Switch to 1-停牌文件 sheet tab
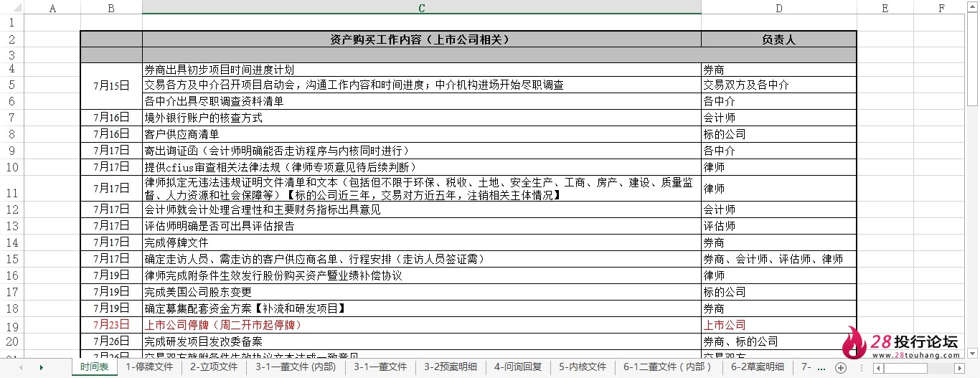This screenshot has width=980, height=378. (149, 367)
